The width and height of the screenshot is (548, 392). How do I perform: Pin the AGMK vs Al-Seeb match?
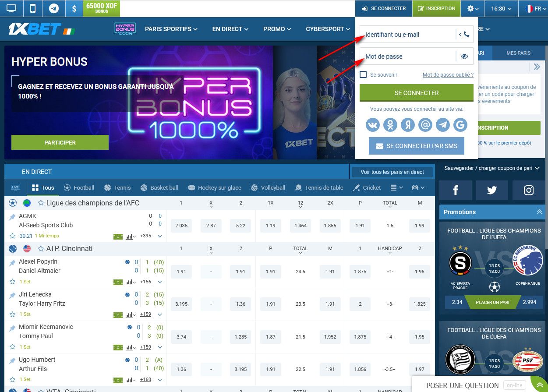click(x=12, y=217)
